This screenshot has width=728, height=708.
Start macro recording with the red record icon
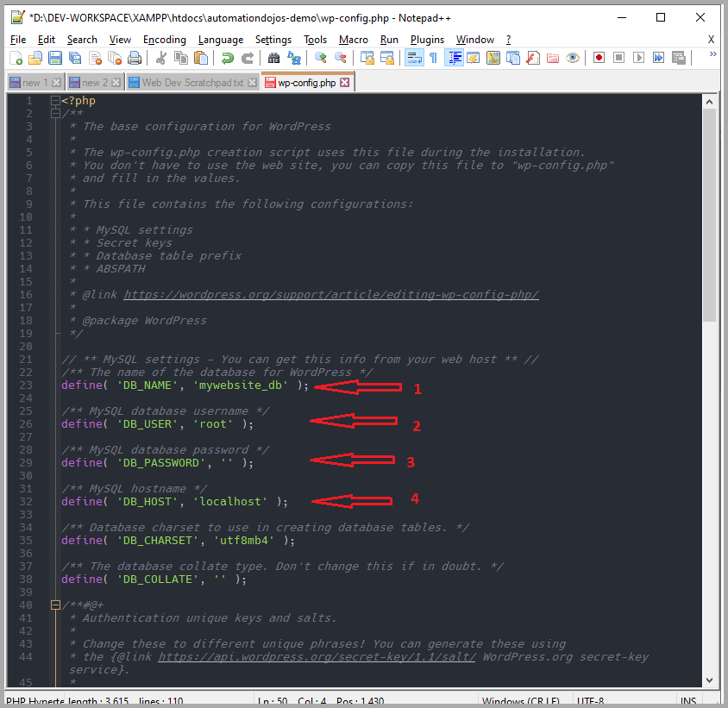pyautogui.click(x=599, y=58)
